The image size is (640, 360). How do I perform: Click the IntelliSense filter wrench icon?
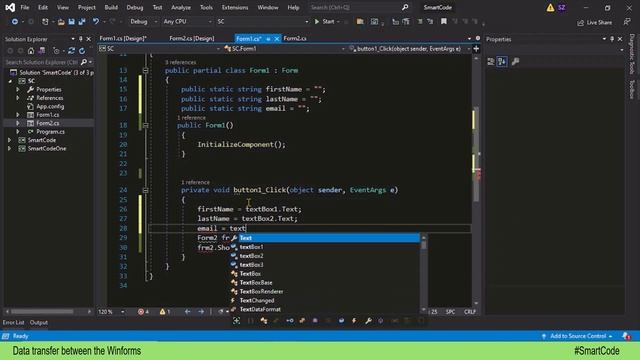[368, 321]
